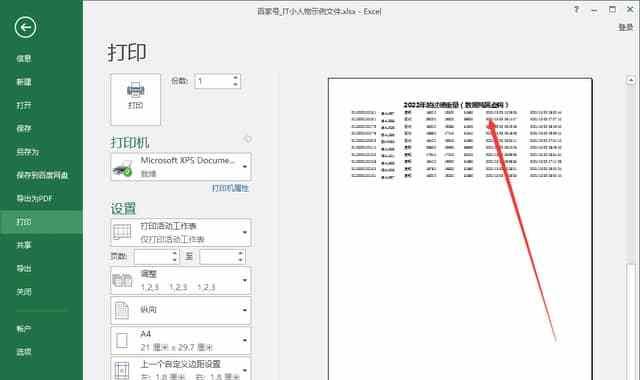Click the refresh icon beside 打印机 heading
The image size is (640, 380).
click(247, 139)
